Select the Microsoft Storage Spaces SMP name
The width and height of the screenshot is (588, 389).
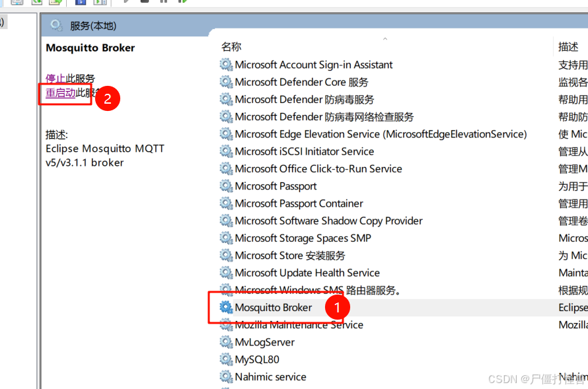(303, 238)
